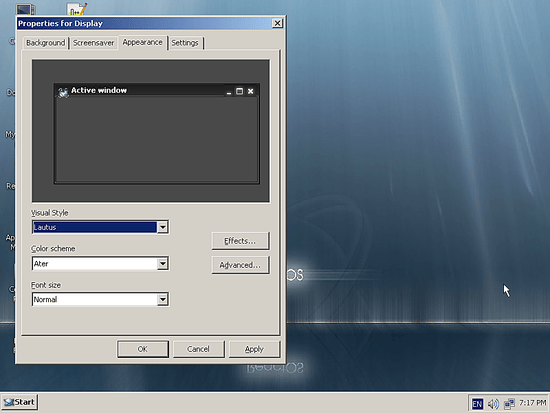Click the Start menu button

click(x=19, y=402)
